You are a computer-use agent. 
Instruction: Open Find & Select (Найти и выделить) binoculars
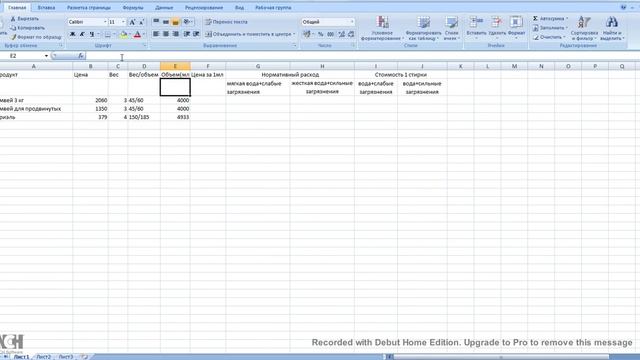pos(611,28)
